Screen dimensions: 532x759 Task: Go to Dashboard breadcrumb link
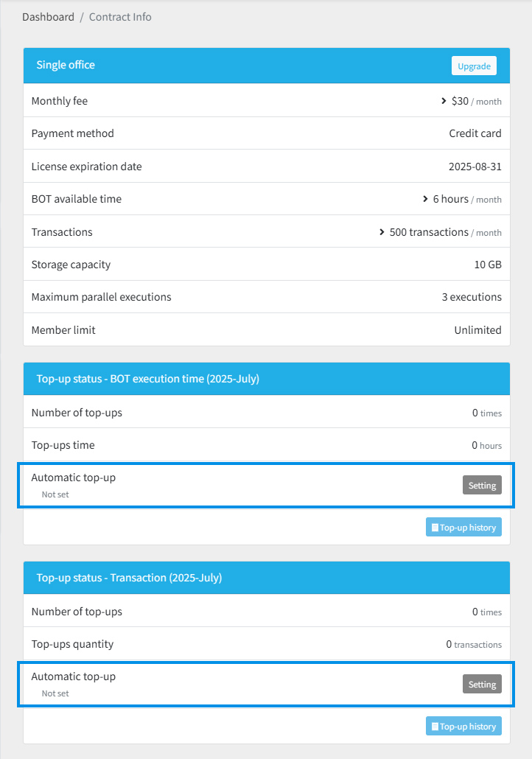point(48,17)
